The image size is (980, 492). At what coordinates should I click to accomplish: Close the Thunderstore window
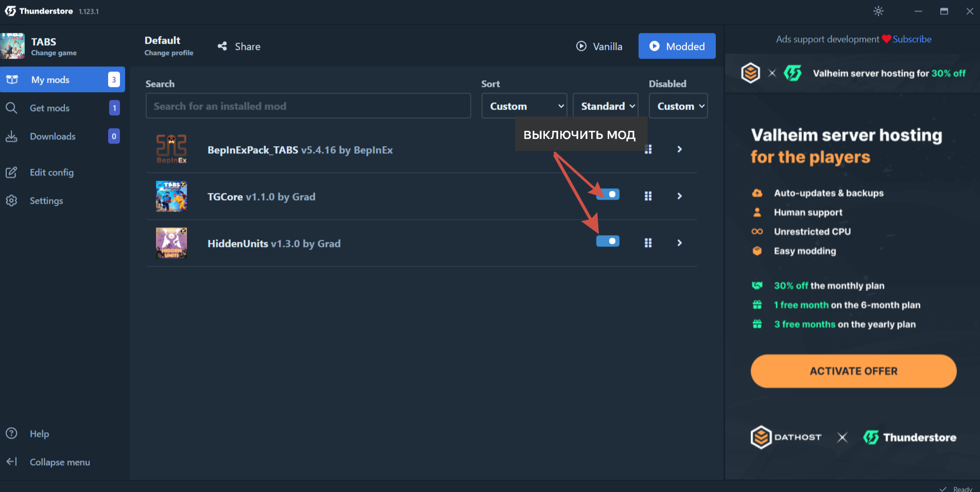pos(970,11)
